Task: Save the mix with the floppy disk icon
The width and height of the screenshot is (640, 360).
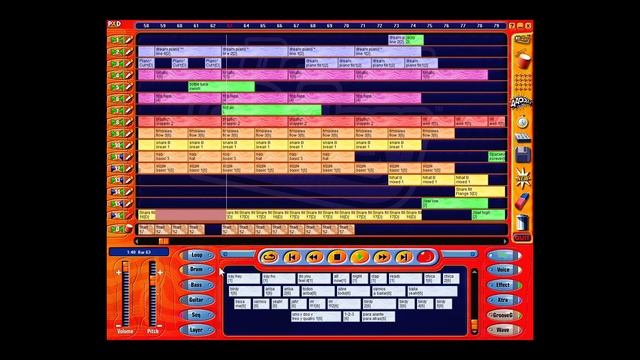Action: point(523,156)
